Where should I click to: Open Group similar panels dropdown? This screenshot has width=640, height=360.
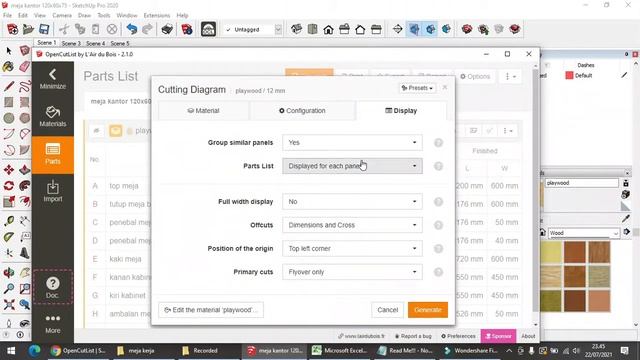pos(352,142)
